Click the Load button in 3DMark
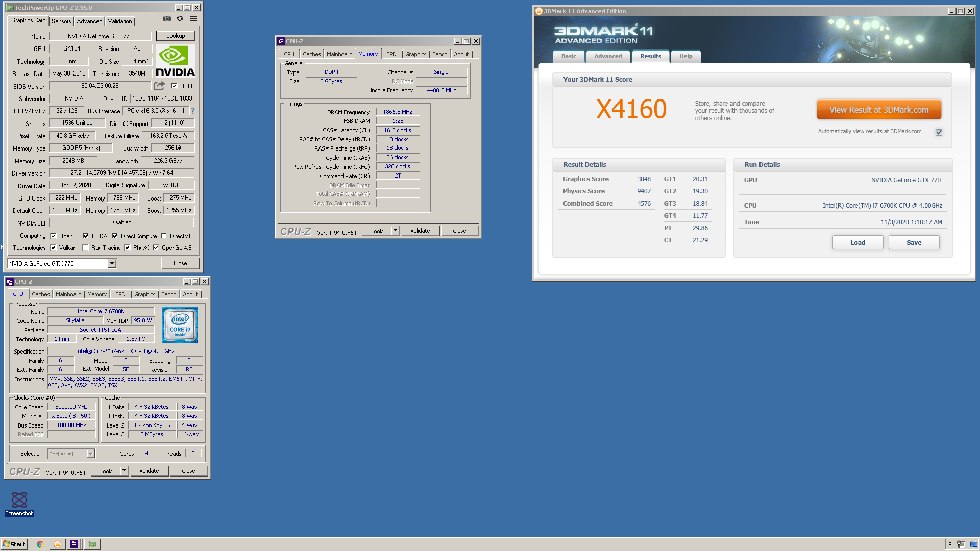 857,242
